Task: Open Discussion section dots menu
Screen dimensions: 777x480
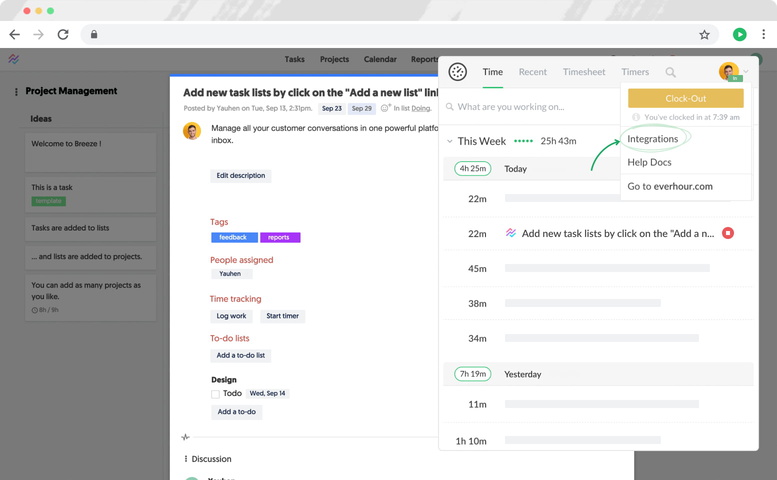Action: tap(186, 459)
